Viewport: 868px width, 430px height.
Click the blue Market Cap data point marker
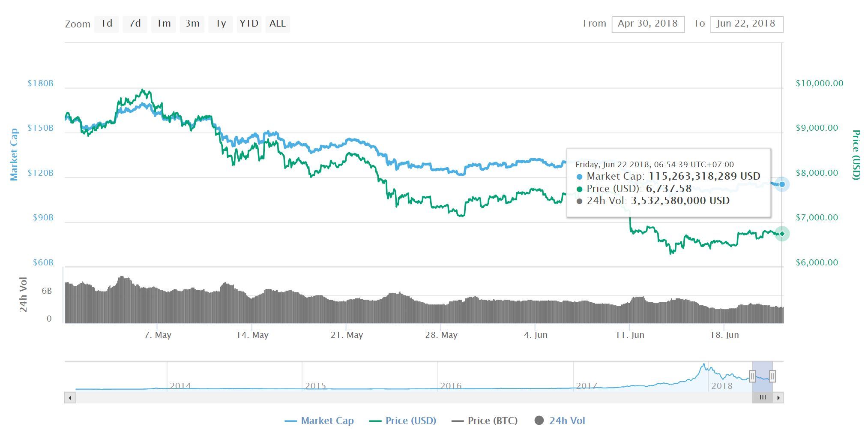click(x=782, y=184)
